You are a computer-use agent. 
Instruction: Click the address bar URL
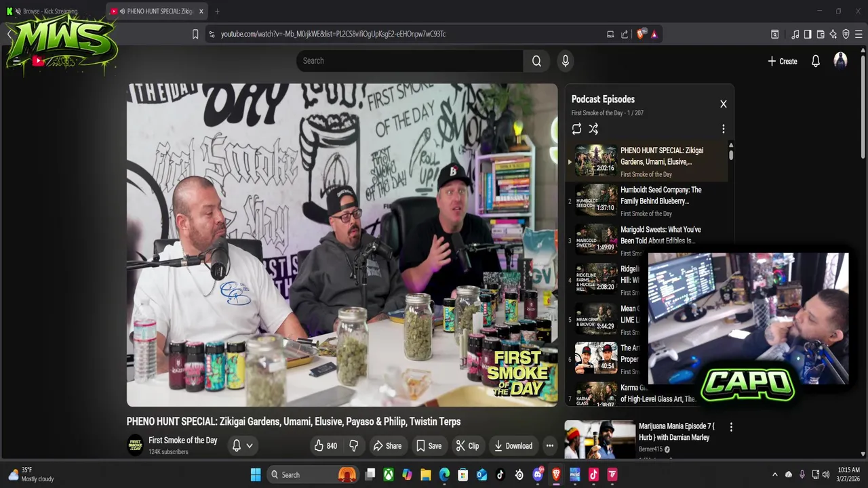[333, 34]
